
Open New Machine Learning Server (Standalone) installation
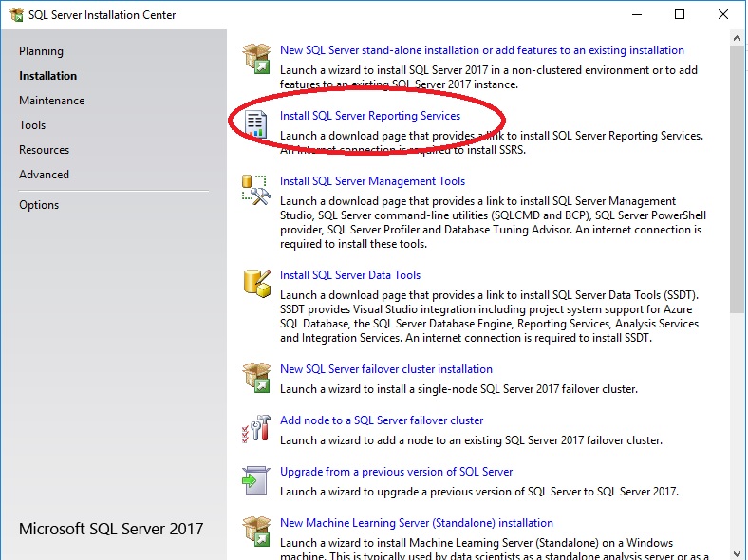pyautogui.click(x=417, y=523)
